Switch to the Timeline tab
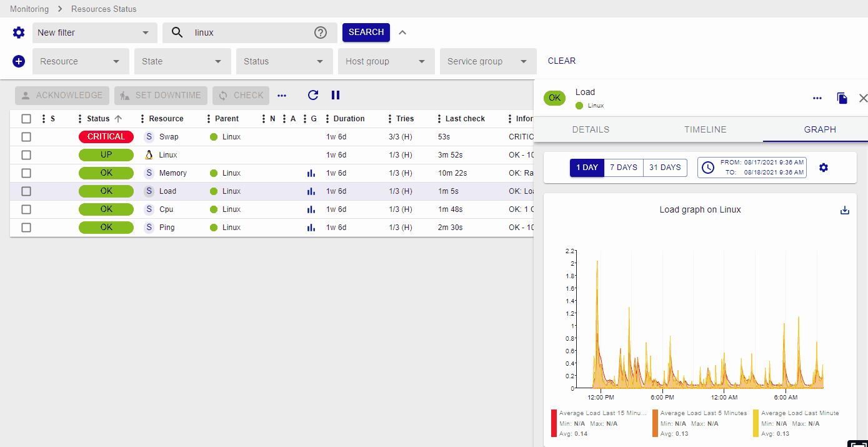The image size is (868, 447). point(705,129)
